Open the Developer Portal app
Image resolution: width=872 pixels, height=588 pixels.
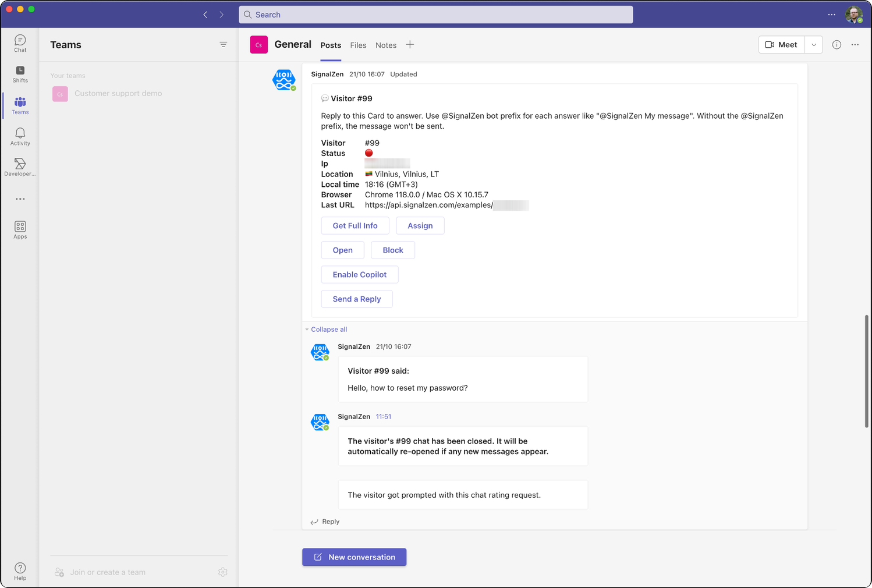20,168
